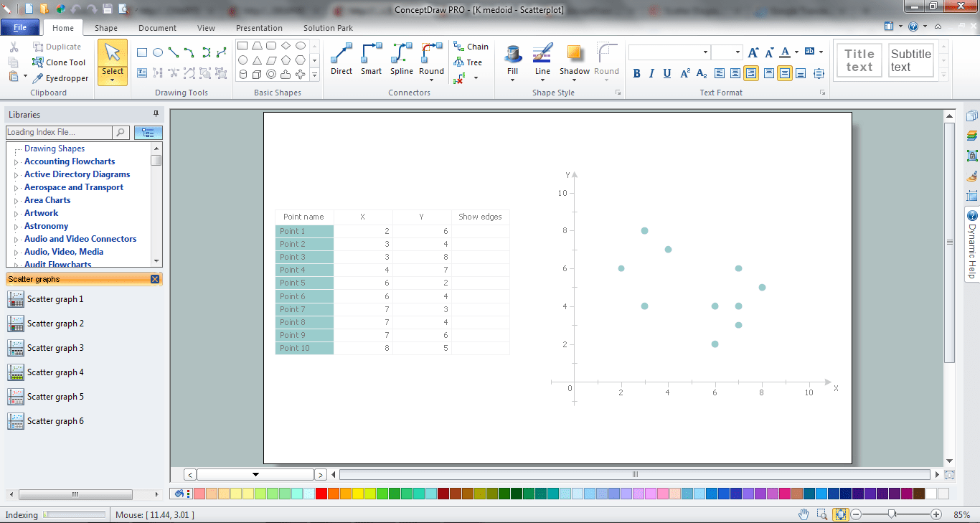Open the File menu
The width and height of the screenshot is (980, 523).
(20, 28)
